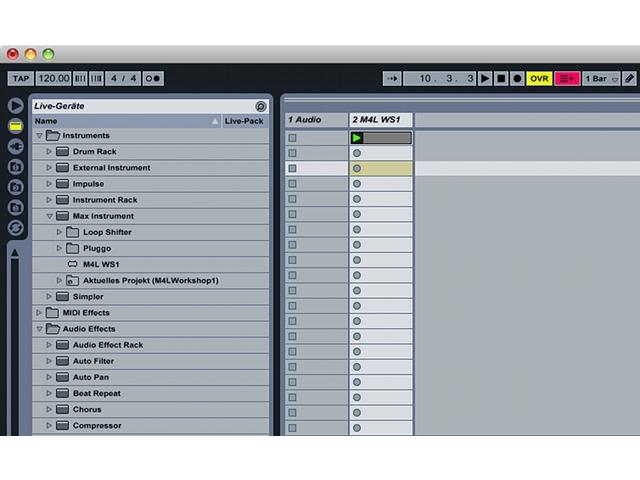Click the MIDI Effects folder icon
The width and height of the screenshot is (640, 480).
[x=52, y=313]
